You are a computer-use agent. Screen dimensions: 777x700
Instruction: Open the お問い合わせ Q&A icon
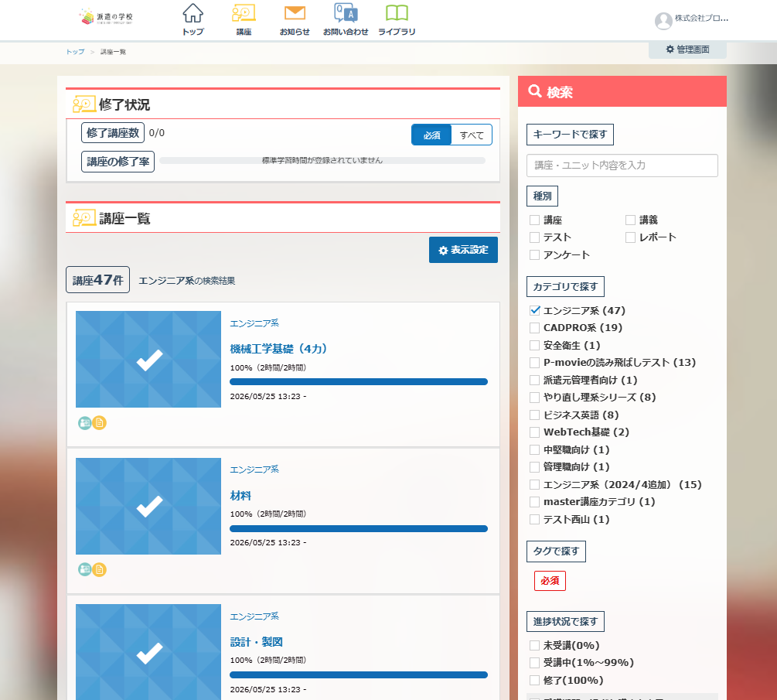coord(346,14)
